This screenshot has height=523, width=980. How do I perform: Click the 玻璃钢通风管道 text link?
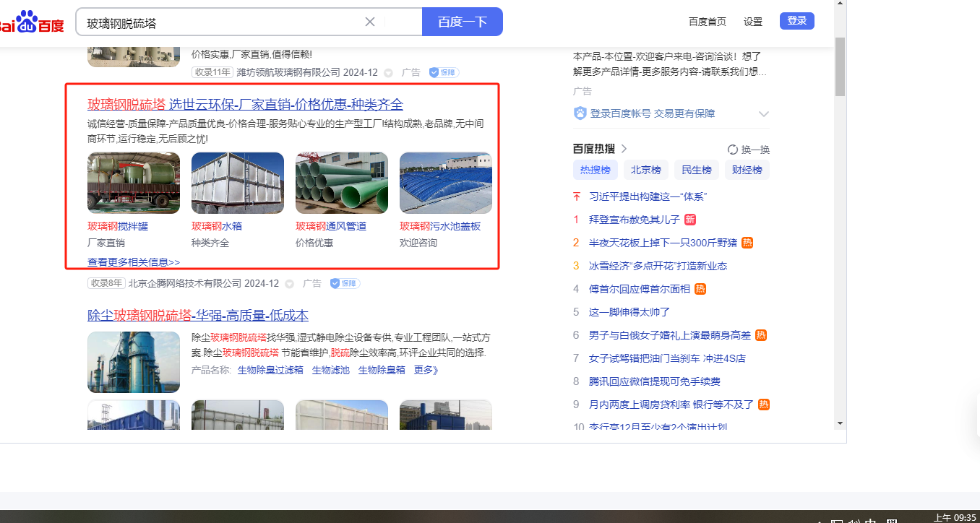click(x=331, y=226)
